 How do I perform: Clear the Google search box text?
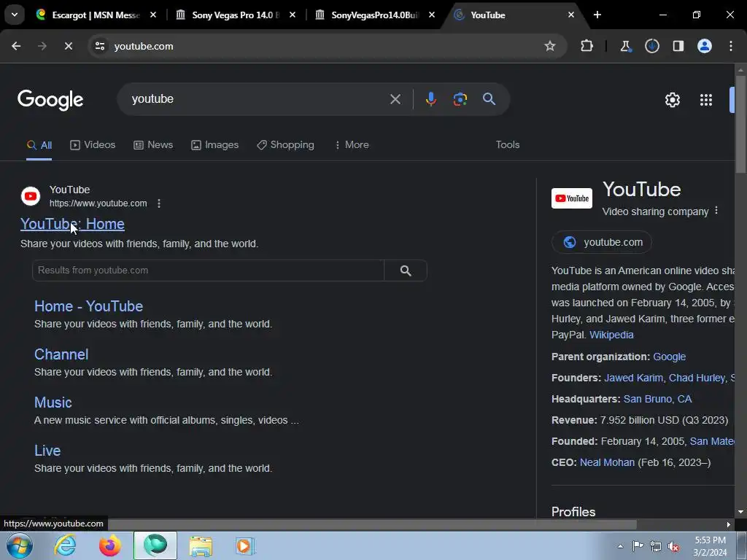pyautogui.click(x=395, y=99)
